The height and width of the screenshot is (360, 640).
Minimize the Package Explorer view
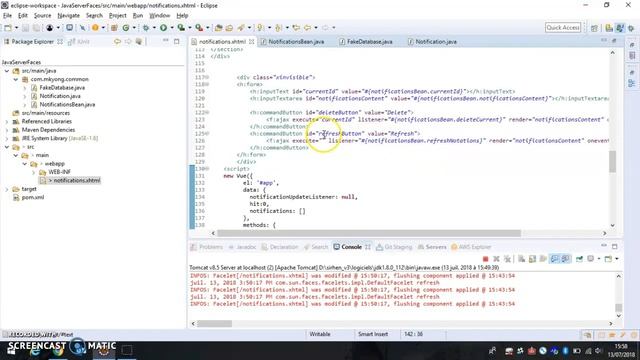tap(166, 41)
